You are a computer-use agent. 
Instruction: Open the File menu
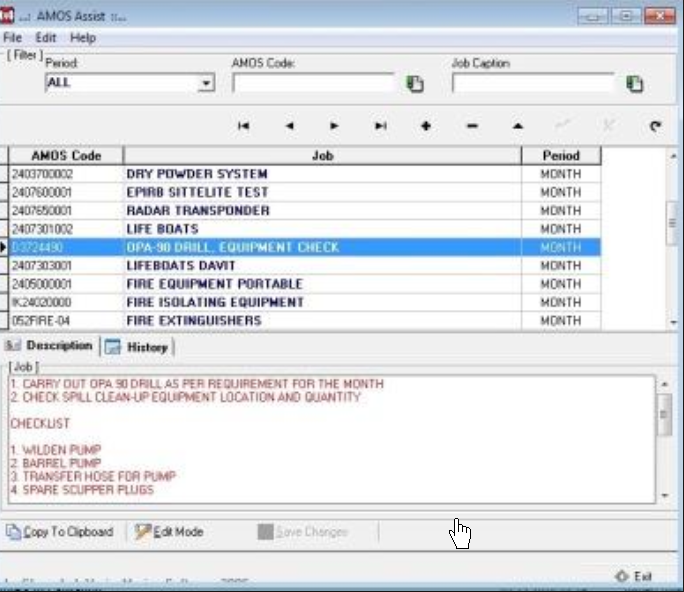(x=12, y=38)
